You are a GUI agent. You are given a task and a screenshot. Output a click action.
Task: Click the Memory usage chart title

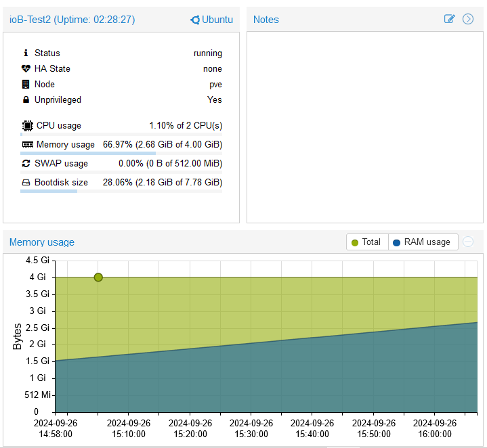click(41, 242)
